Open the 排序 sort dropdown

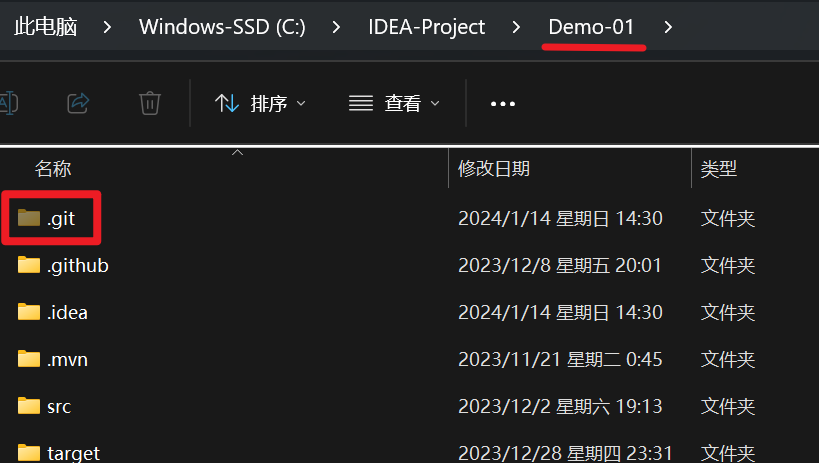(x=260, y=103)
